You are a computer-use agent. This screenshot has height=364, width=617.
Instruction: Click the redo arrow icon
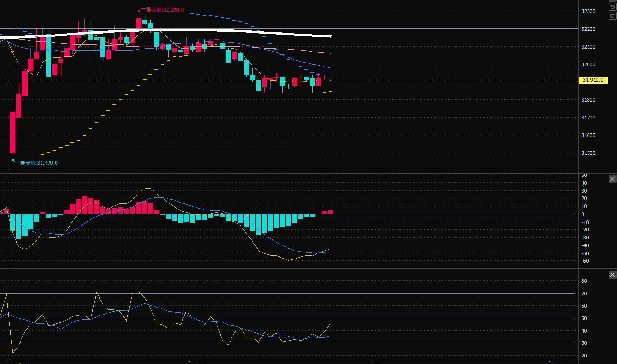[612, 16]
